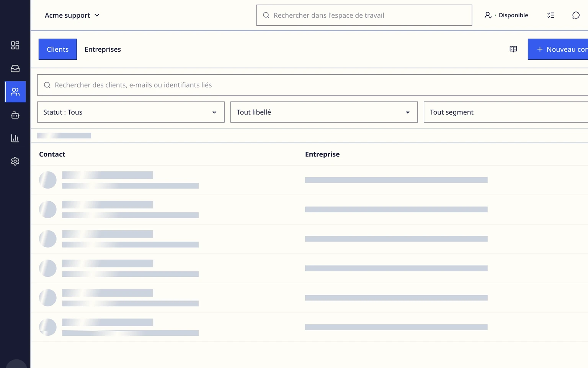
Task: Open the dashboard grid icon in sidebar
Action: [x=15, y=45]
